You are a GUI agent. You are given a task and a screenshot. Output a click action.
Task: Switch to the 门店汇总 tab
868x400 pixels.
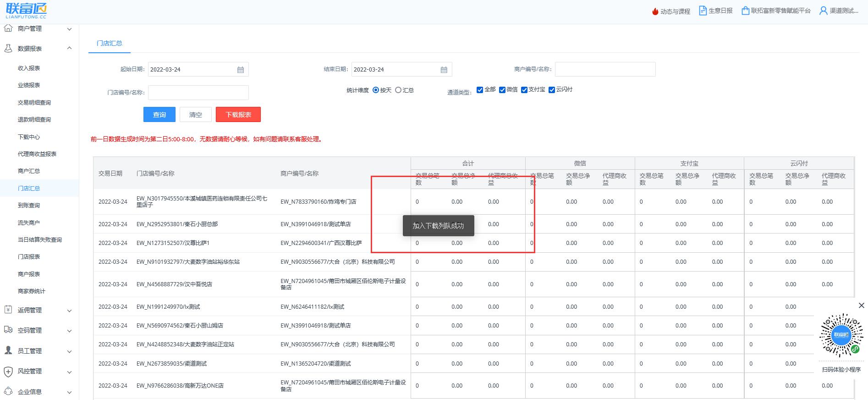tap(110, 43)
